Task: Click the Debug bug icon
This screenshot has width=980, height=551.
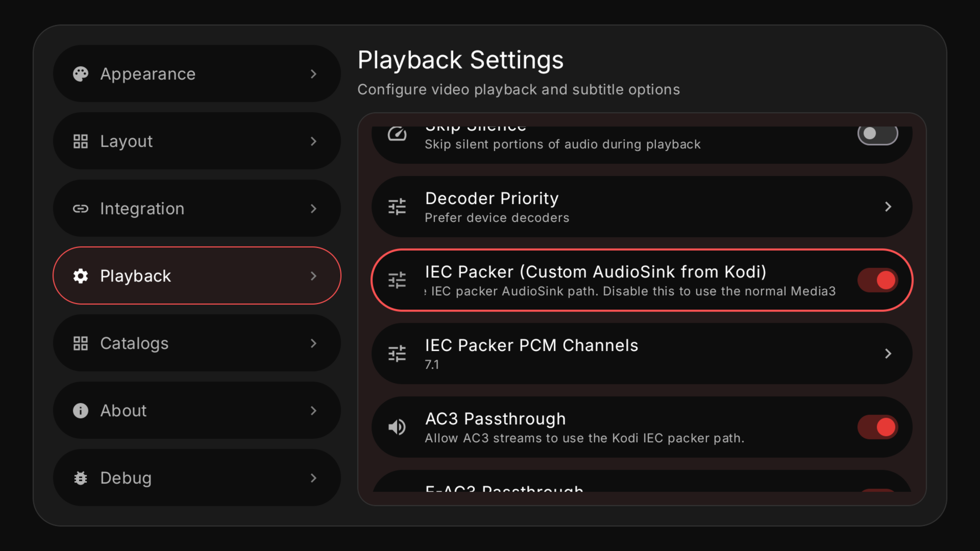Action: coord(81,478)
